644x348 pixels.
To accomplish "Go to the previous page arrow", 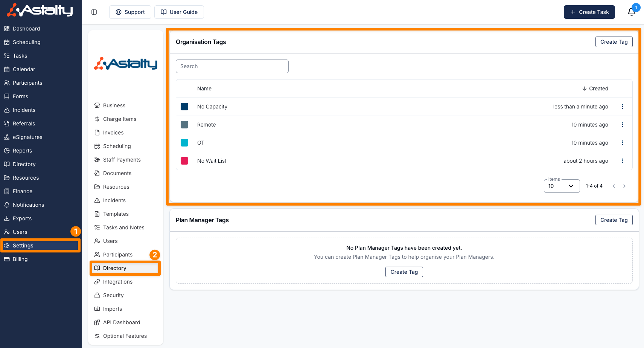I will click(x=614, y=186).
